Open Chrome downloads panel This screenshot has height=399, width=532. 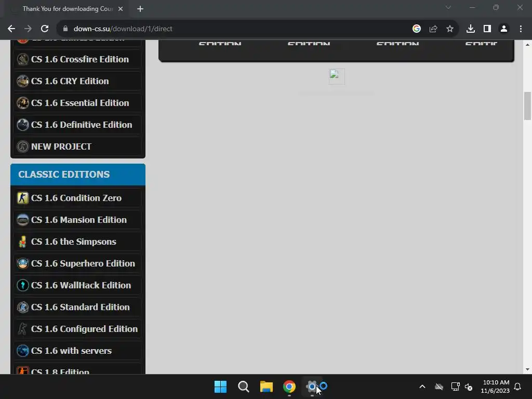pyautogui.click(x=471, y=29)
